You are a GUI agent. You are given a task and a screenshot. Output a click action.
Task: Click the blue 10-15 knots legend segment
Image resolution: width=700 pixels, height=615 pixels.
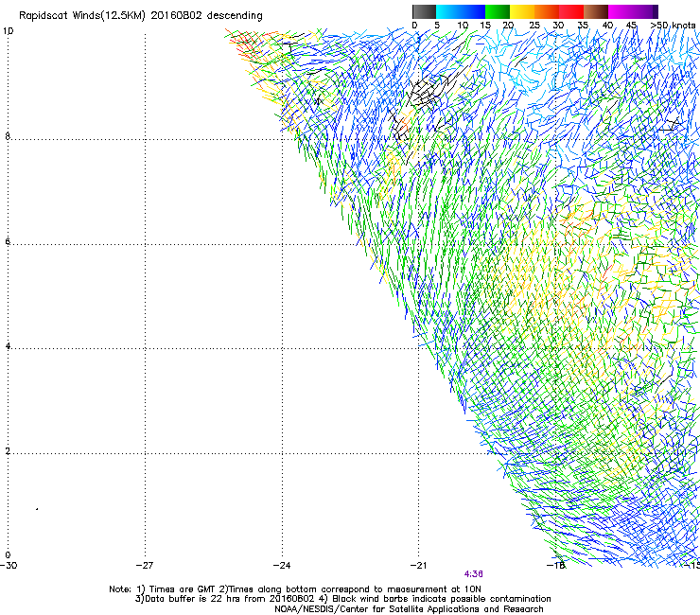[x=473, y=11]
